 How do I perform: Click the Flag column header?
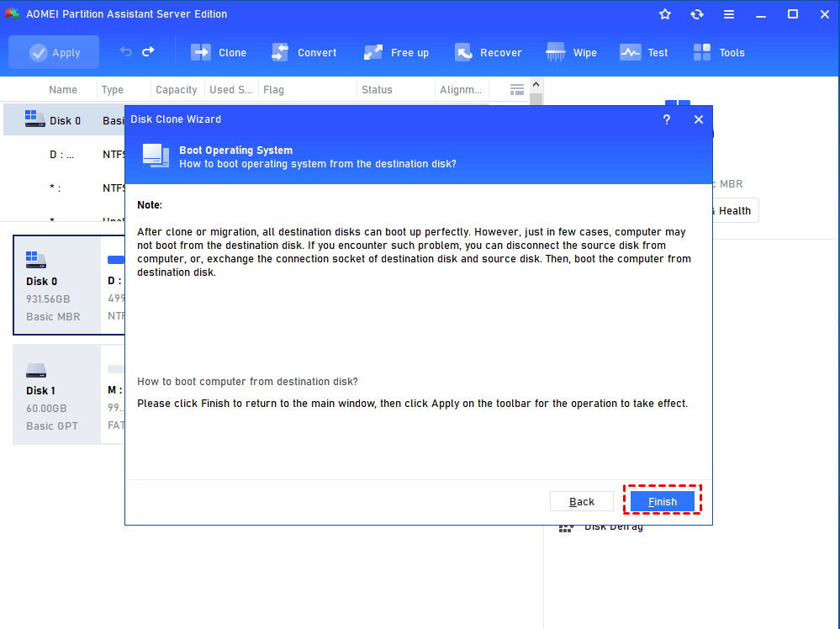tap(274, 90)
